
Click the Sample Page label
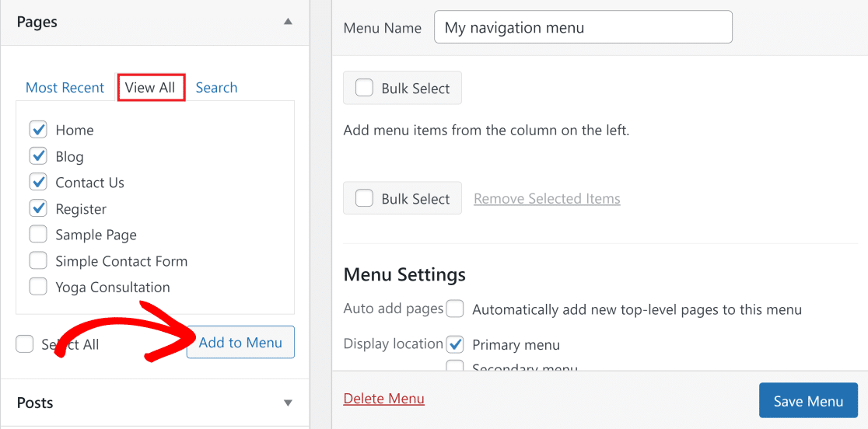coord(96,235)
